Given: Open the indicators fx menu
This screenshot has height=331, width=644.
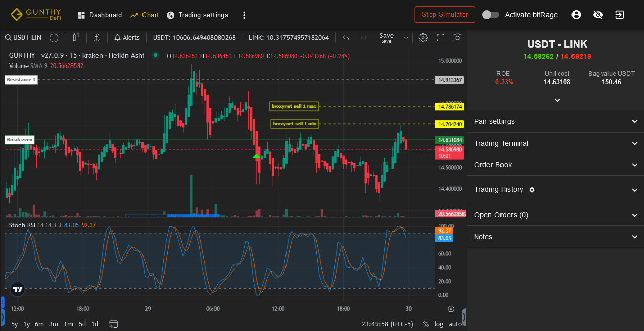Looking at the screenshot, I should pos(97,38).
